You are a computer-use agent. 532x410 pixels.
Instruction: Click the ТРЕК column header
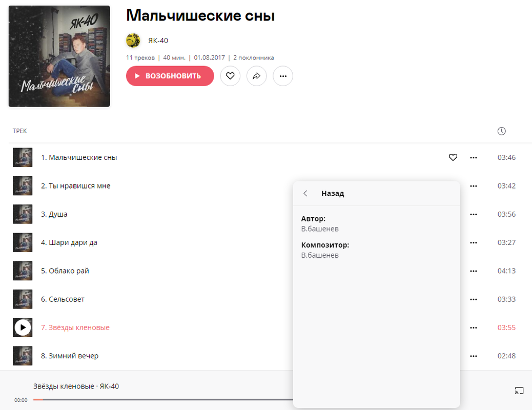pyautogui.click(x=19, y=131)
